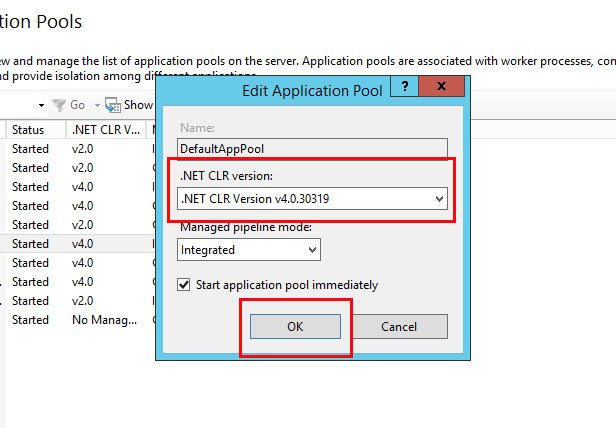
Task: Click the Name field containing DefaultAppPool
Action: (x=312, y=149)
